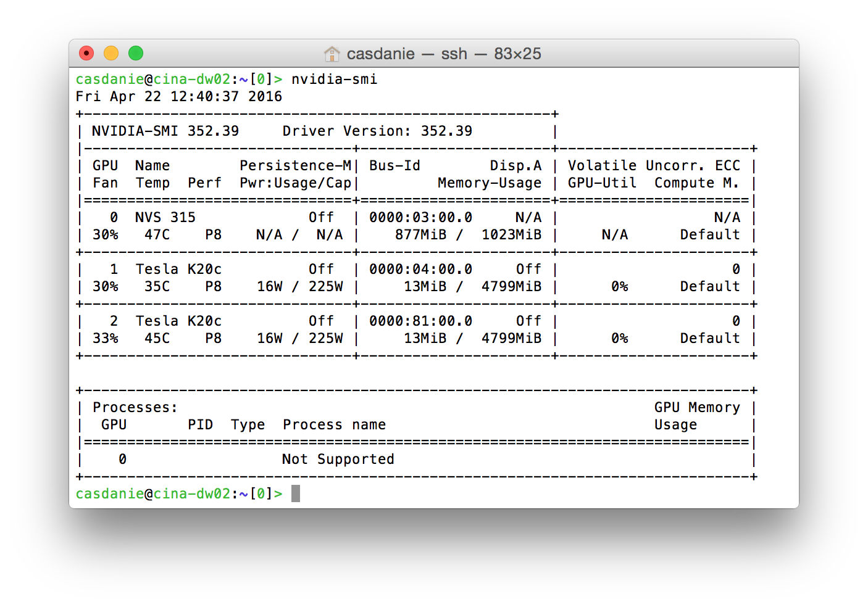The image size is (868, 607).
Task: Place cursor at the bottom prompt cursor block
Action: click(x=296, y=493)
